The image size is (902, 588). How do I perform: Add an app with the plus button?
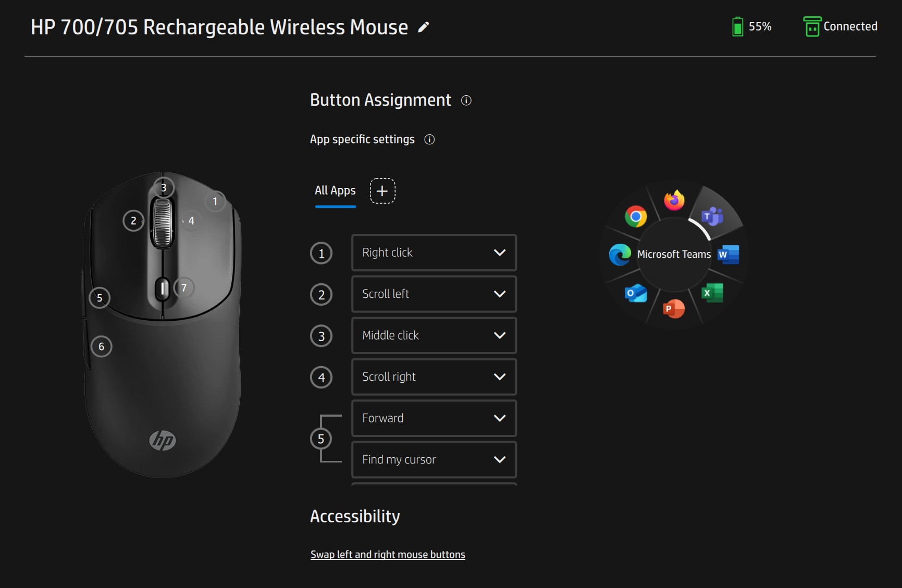coord(382,191)
